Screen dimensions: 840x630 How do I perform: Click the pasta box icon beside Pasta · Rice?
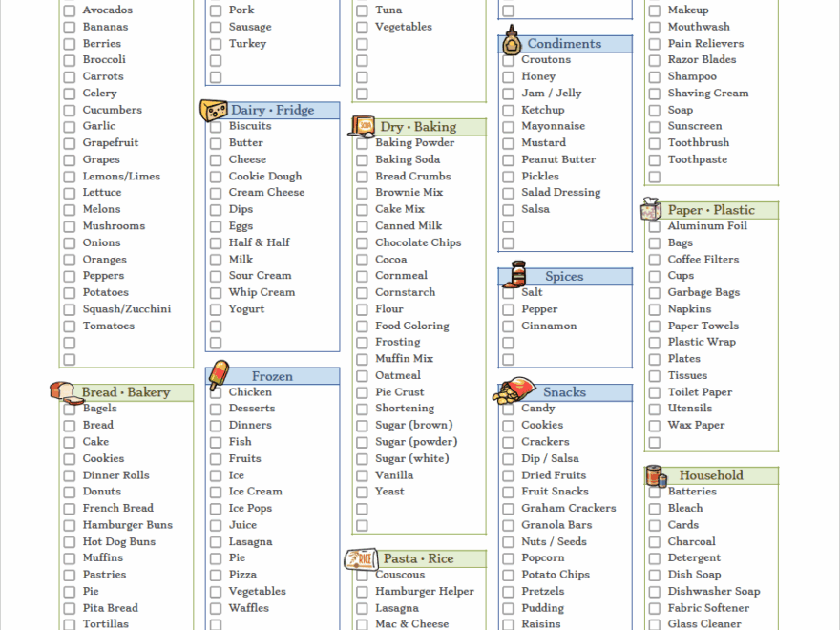(x=360, y=558)
